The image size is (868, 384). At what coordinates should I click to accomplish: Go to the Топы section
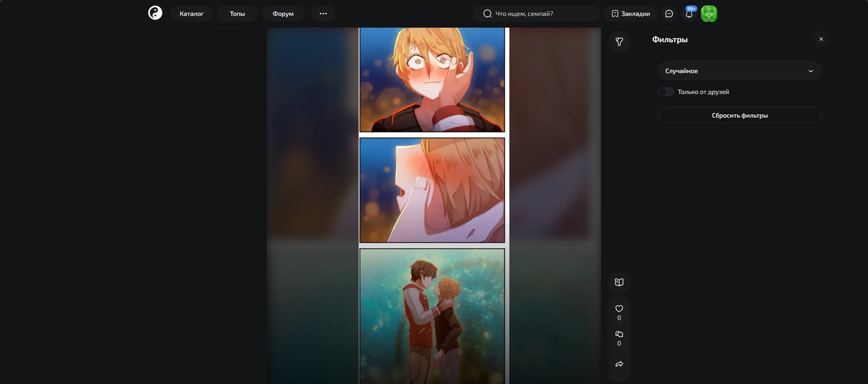(237, 13)
